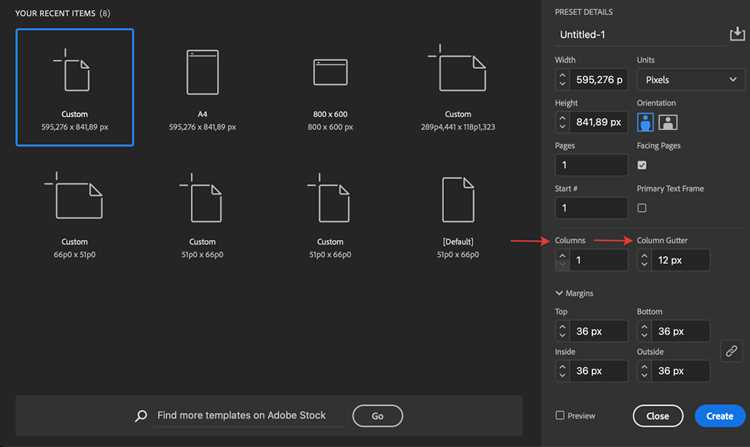Click the Go button
The width and height of the screenshot is (750, 447).
[x=377, y=416]
